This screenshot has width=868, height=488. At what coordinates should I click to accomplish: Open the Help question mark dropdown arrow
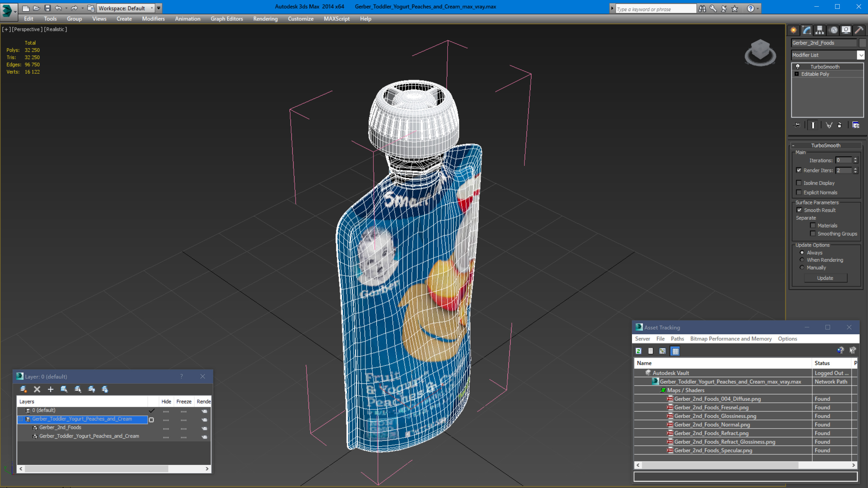[x=758, y=9]
